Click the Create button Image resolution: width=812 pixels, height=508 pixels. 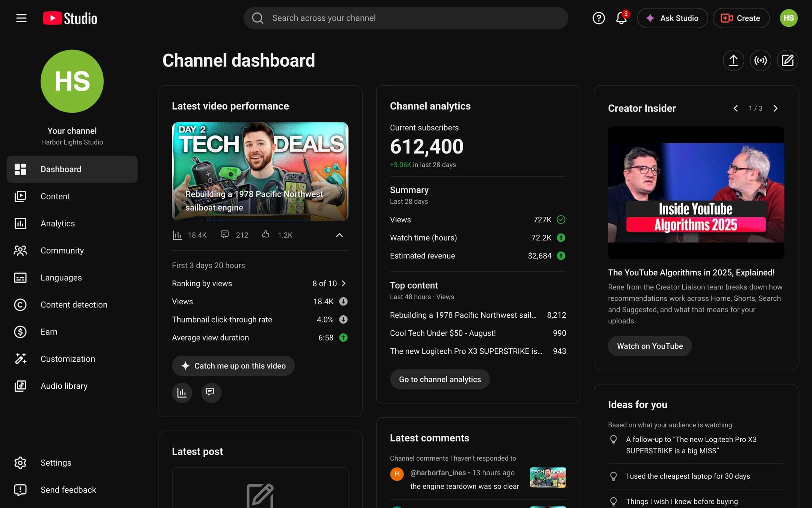coord(741,18)
